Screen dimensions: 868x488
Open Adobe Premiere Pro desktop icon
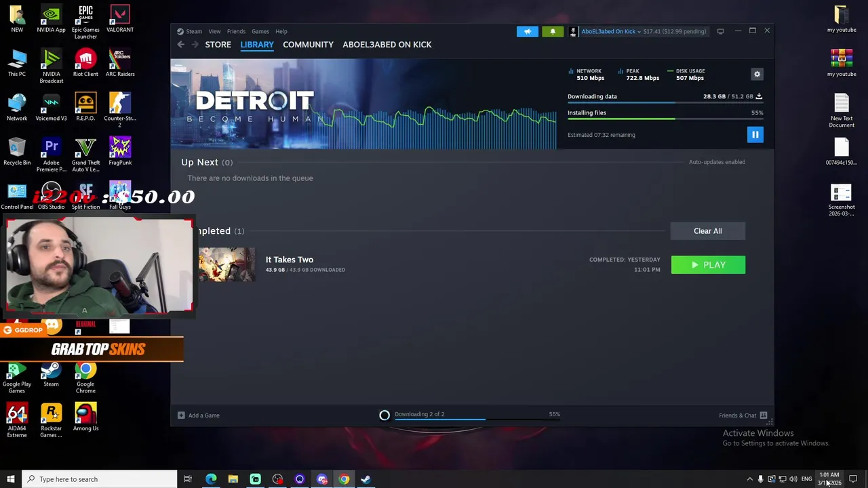52,155
